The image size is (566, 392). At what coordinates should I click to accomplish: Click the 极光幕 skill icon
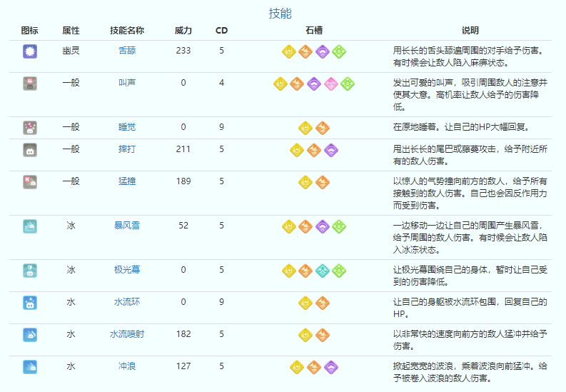point(30,271)
